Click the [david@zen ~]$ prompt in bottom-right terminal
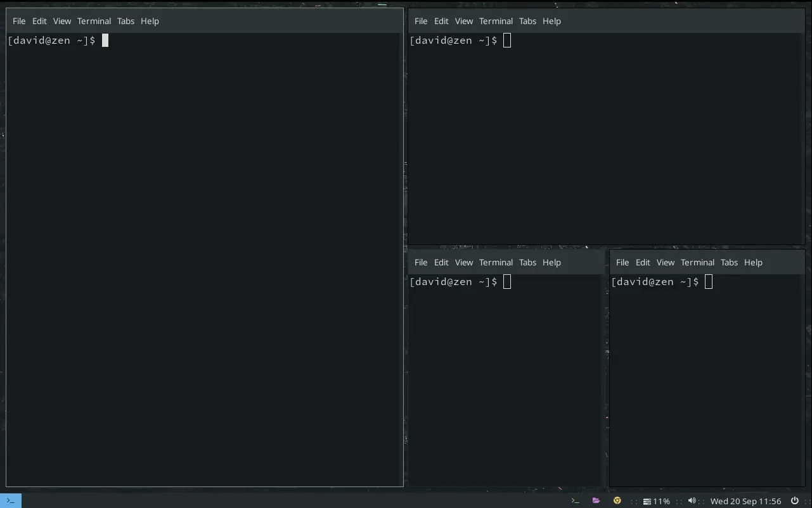 click(x=655, y=282)
